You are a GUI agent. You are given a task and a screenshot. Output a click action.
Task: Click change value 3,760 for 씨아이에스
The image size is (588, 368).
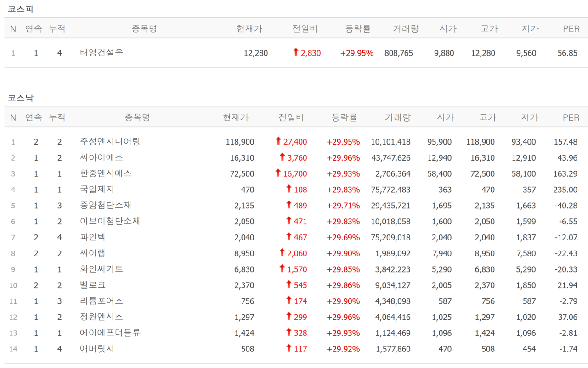297,158
